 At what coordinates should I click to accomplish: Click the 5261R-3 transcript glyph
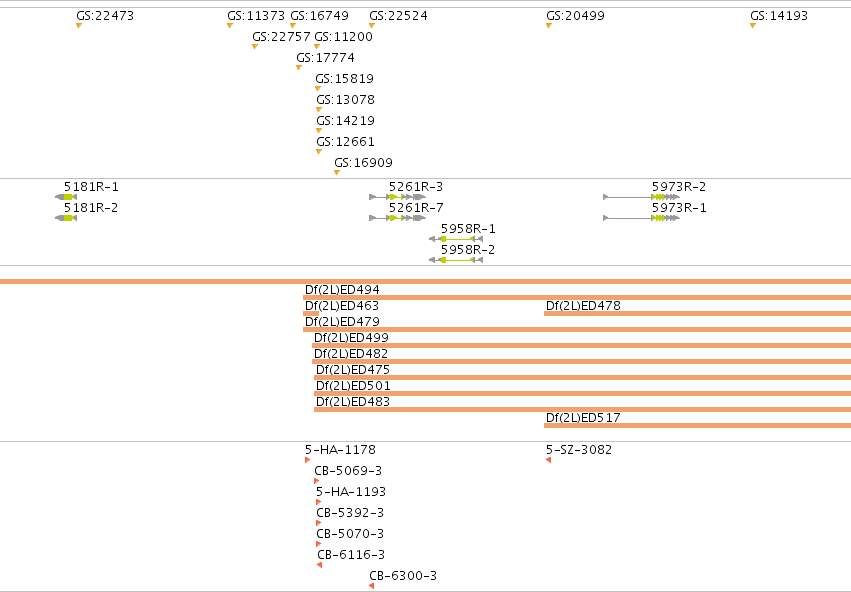coord(398,197)
